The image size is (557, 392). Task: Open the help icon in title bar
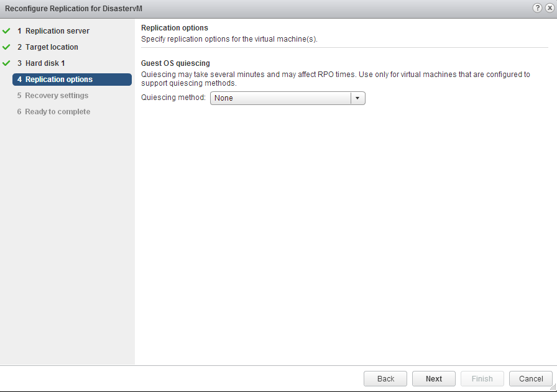coord(538,8)
